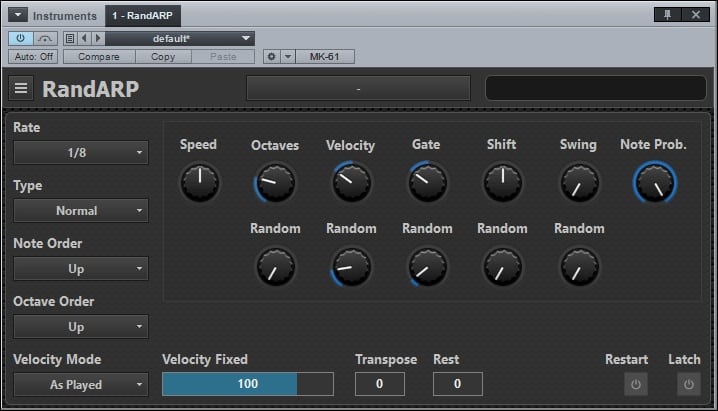
Task: Open the Velocity Mode dropdown
Action: [x=81, y=384]
